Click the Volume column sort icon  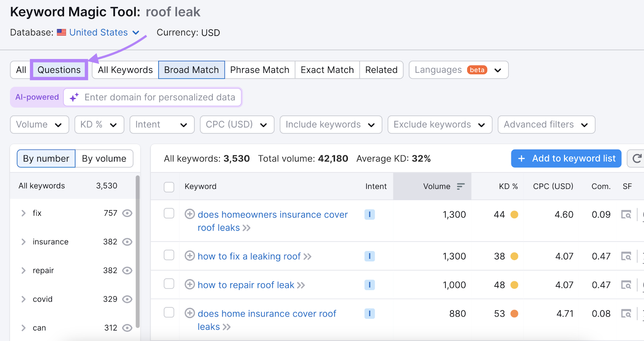[x=460, y=186]
